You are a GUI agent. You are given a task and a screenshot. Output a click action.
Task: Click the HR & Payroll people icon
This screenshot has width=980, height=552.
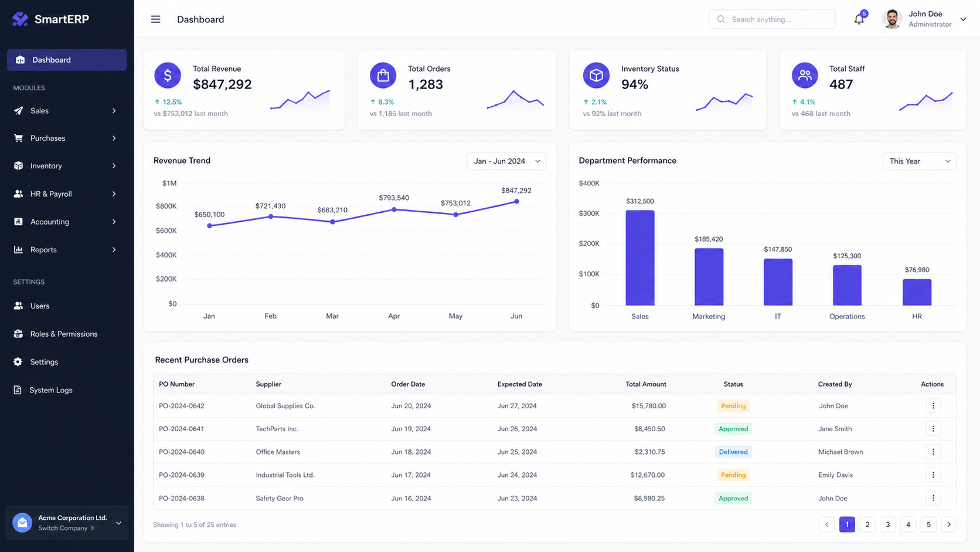click(x=19, y=194)
